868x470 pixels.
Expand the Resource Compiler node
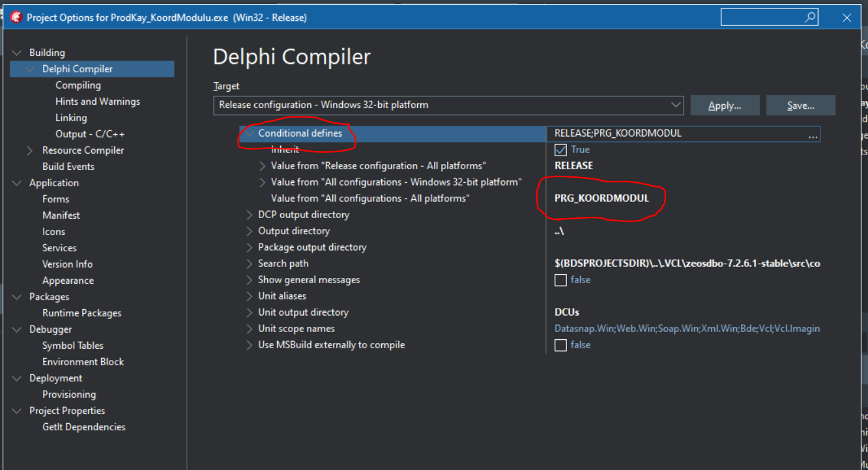pos(30,150)
